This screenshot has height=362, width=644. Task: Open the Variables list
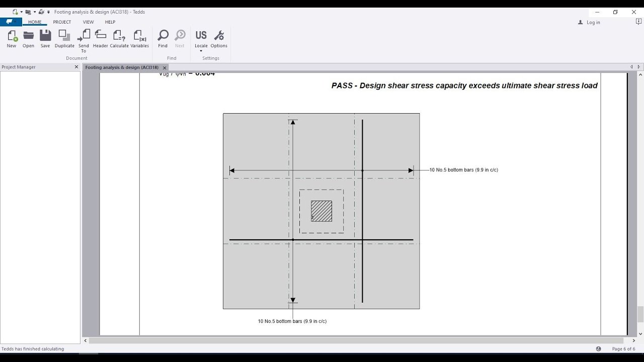[139, 39]
